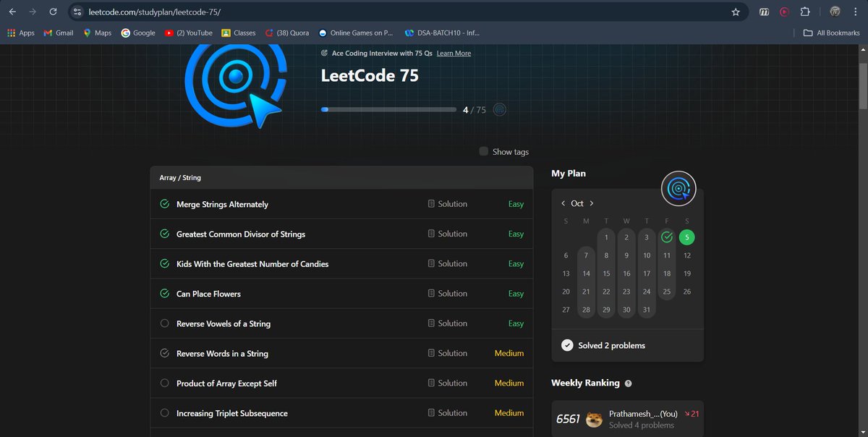Image resolution: width=868 pixels, height=437 pixels.
Task: Open Solution for Kids With Greatest Candies
Action: pos(447,263)
